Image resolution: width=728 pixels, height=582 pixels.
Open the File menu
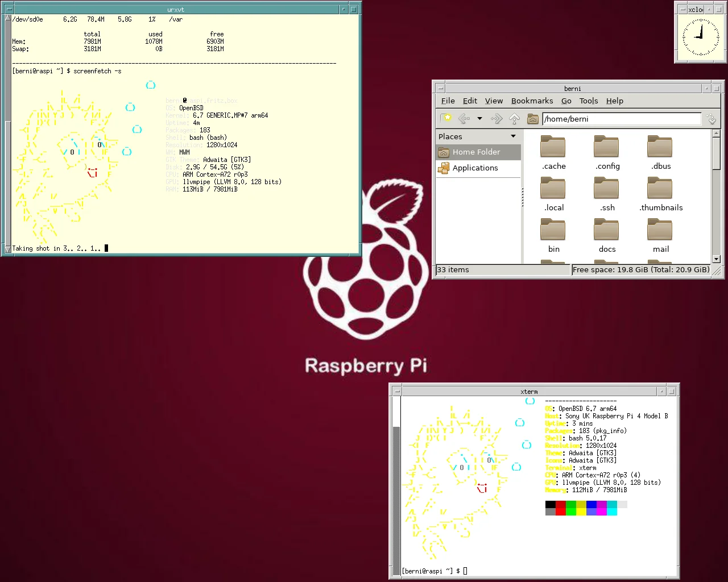click(448, 101)
